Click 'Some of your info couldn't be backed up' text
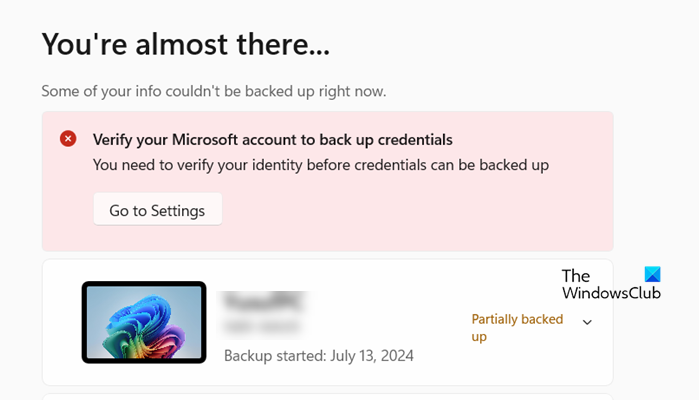This screenshot has width=699, height=400. click(x=213, y=91)
